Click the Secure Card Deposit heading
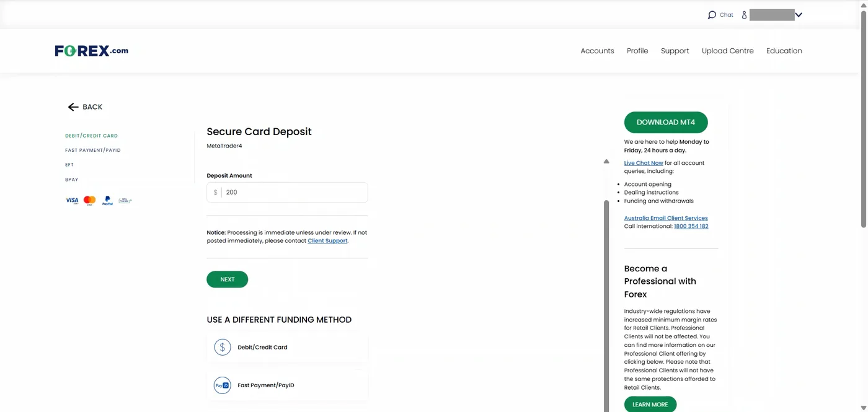Viewport: 868px width, 412px height. pyautogui.click(x=259, y=131)
